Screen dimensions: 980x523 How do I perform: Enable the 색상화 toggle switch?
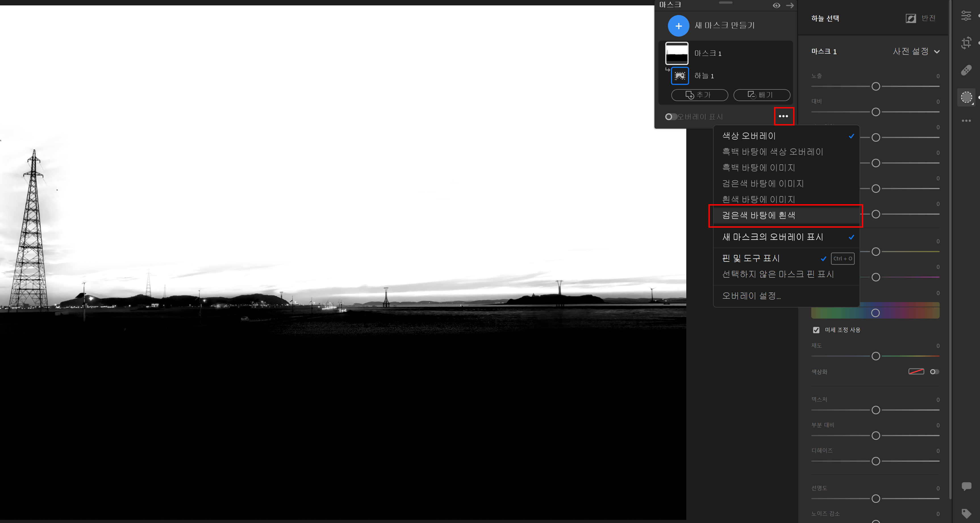[x=934, y=372]
